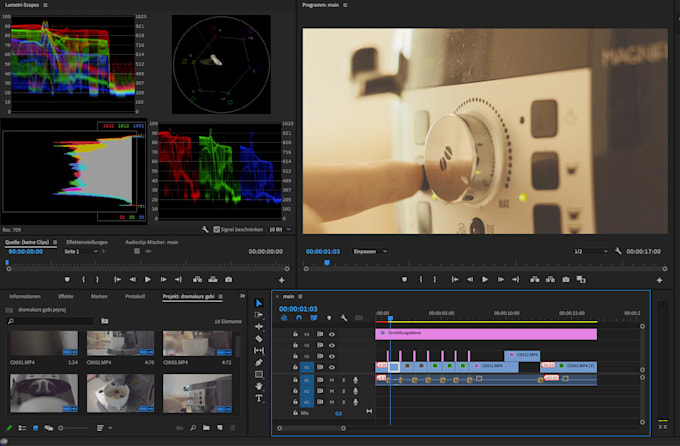Switch to Marken tab
This screenshot has height=446, width=680.
[x=99, y=296]
